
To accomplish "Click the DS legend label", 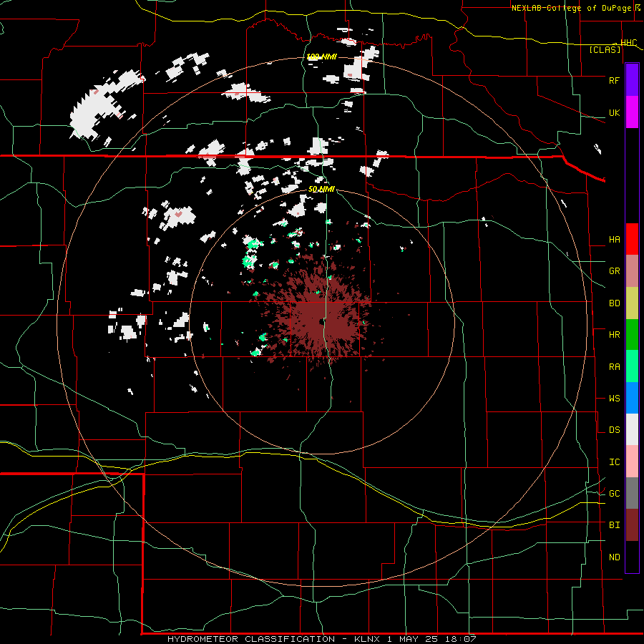I will pos(614,430).
